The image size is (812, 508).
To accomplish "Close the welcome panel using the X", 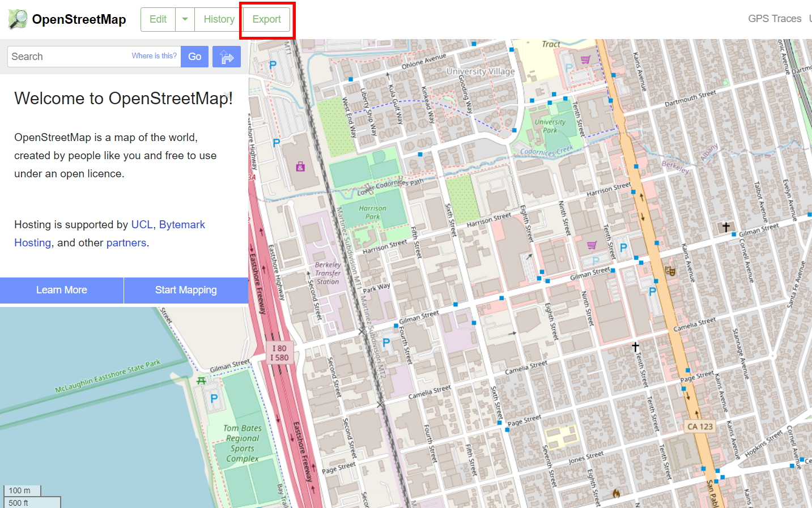I will point(227,96).
